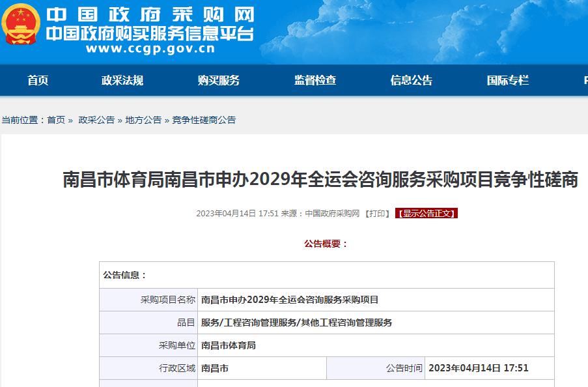Image resolution: width=588 pixels, height=387 pixels.
Task: Open the 监督检查 navigation menu item
Action: (x=315, y=80)
